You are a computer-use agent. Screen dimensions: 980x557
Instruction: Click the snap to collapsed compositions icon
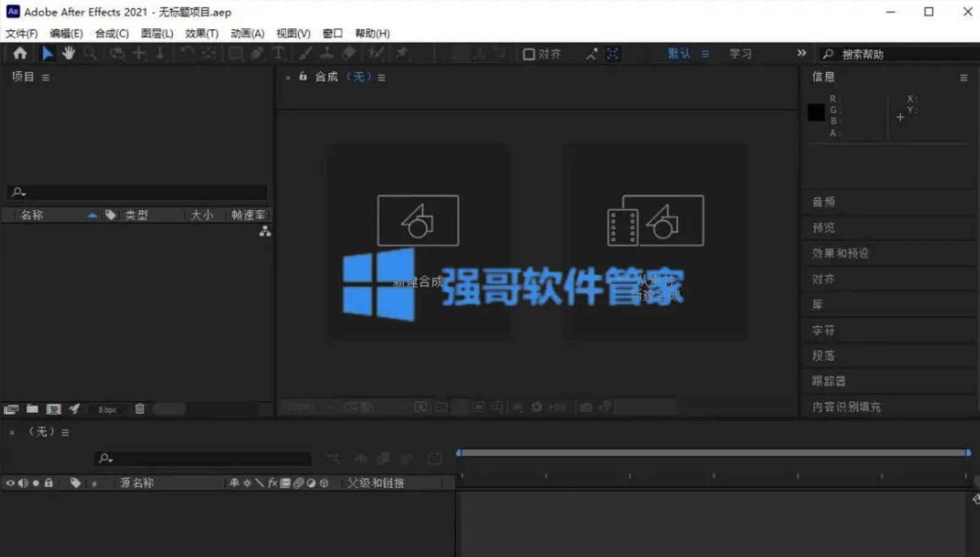612,54
